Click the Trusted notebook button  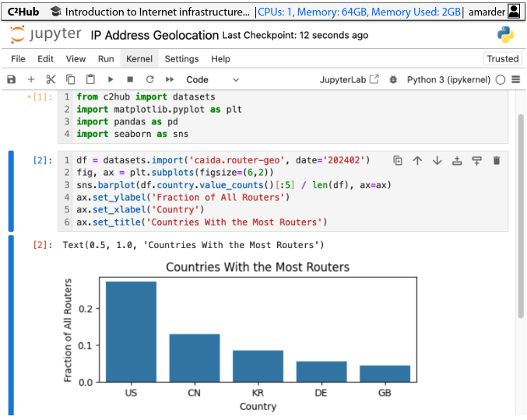click(x=502, y=59)
